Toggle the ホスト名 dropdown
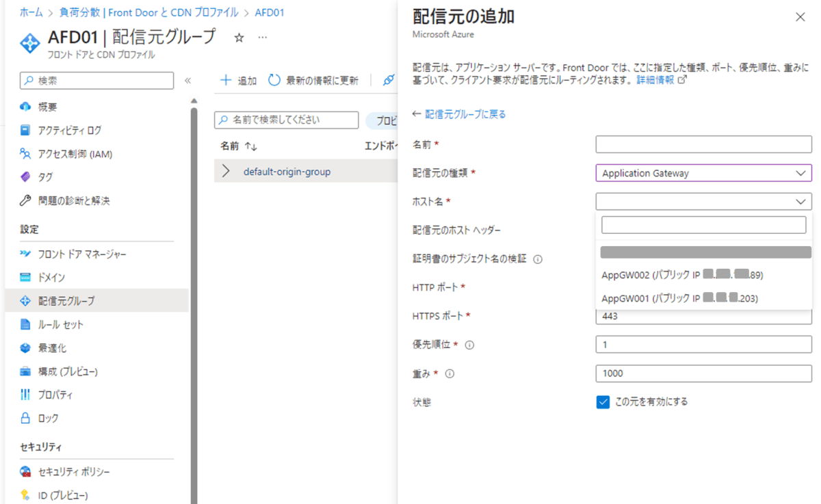Viewport: 821px width, 504px height. coord(703,202)
